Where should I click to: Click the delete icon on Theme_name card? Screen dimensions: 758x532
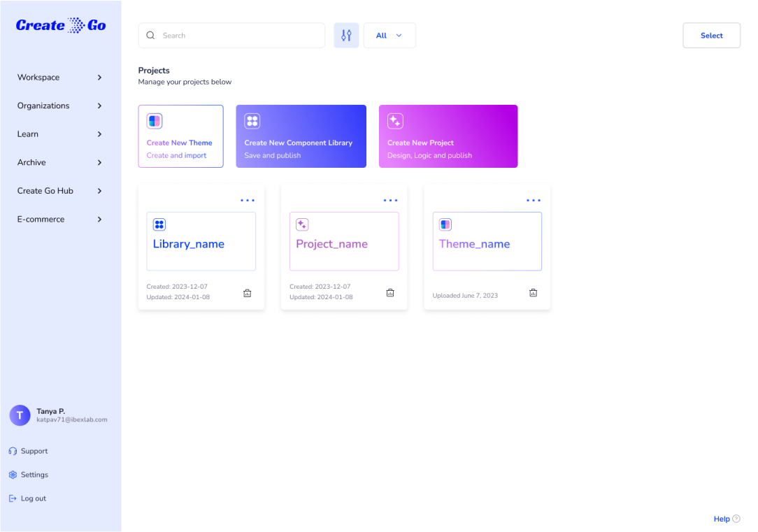pyautogui.click(x=533, y=293)
